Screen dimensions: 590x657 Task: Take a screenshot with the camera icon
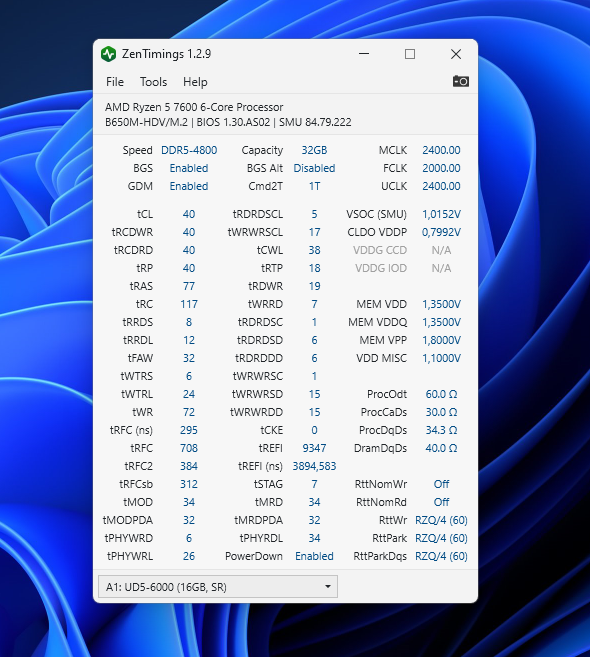pyautogui.click(x=461, y=81)
